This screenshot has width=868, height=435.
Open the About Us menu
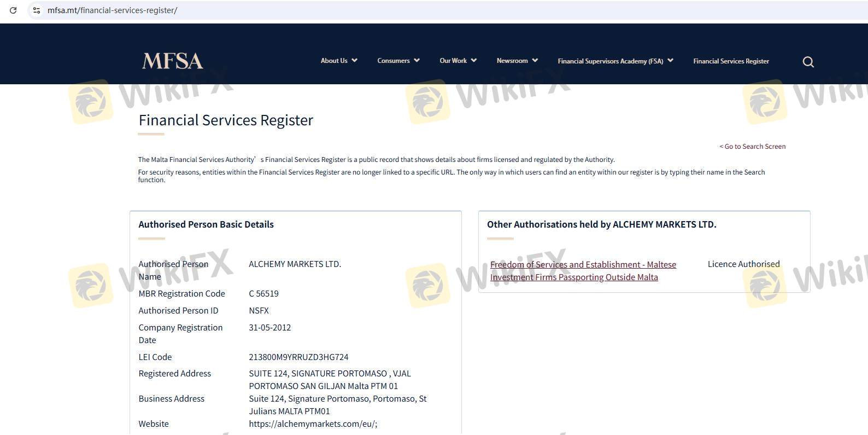pos(334,61)
